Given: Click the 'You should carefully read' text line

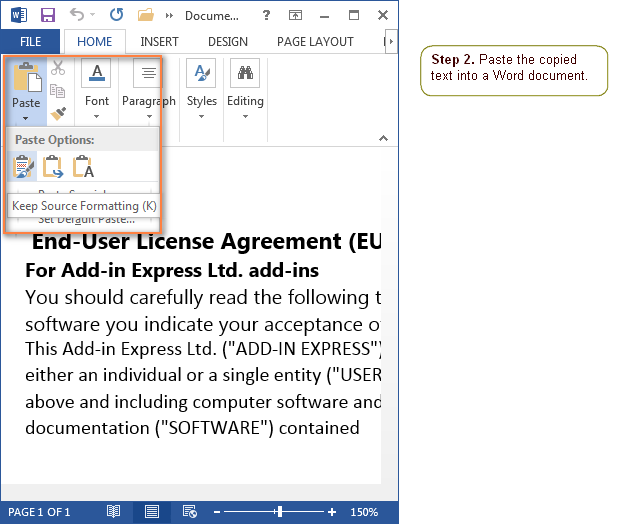Looking at the screenshot, I should pyautogui.click(x=203, y=297).
